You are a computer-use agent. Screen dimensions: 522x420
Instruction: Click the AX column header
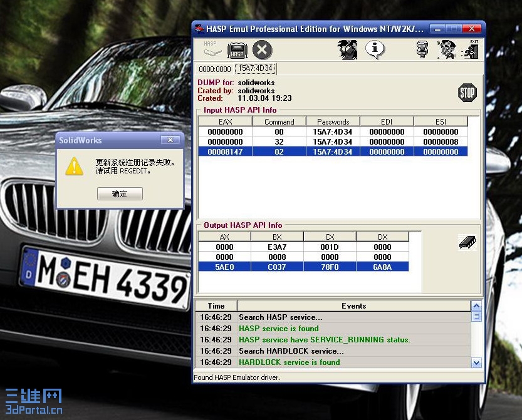[x=225, y=237]
